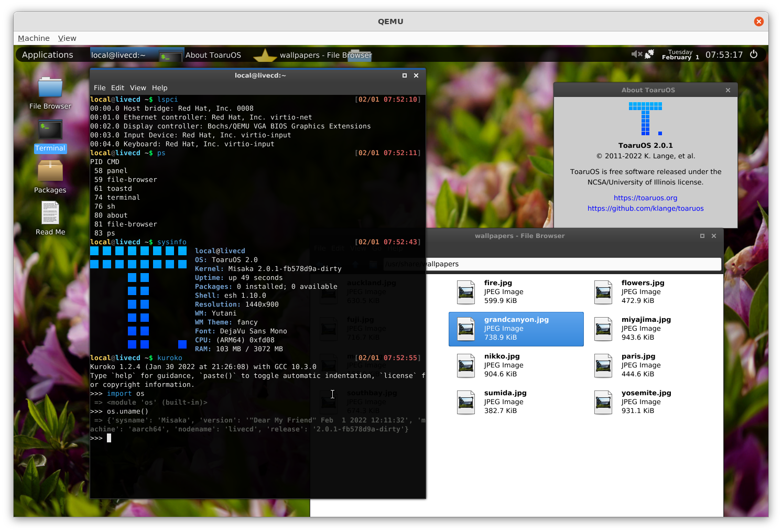
Task: Switch to the About ToaruOS taskbar entry
Action: coord(213,55)
